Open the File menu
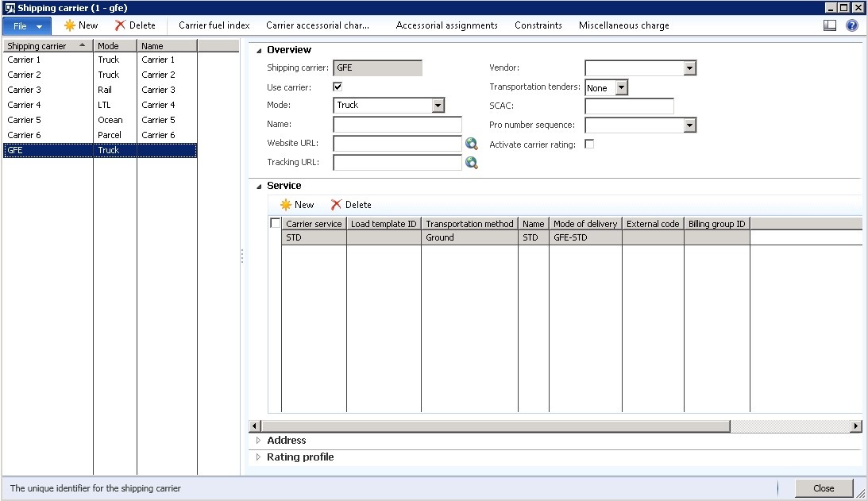 27,26
